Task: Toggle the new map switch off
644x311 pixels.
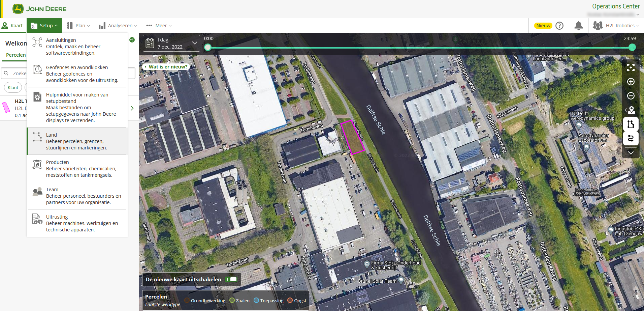Action: click(231, 279)
